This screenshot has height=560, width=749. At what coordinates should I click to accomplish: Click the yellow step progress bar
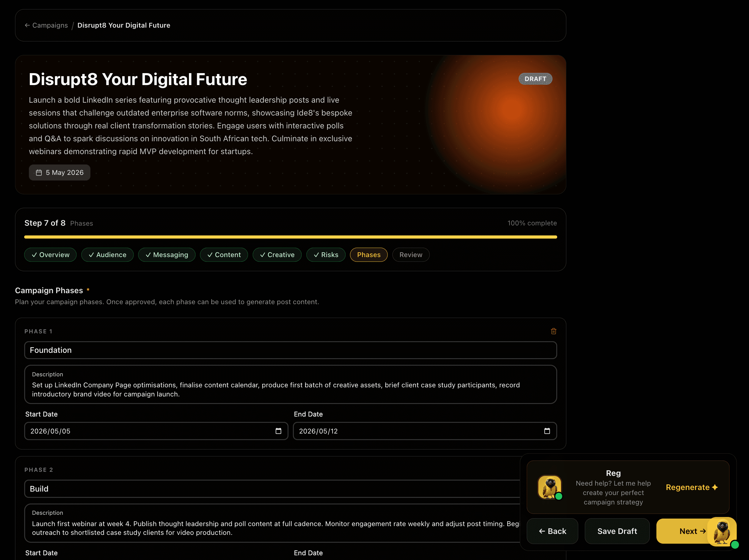coord(290,237)
